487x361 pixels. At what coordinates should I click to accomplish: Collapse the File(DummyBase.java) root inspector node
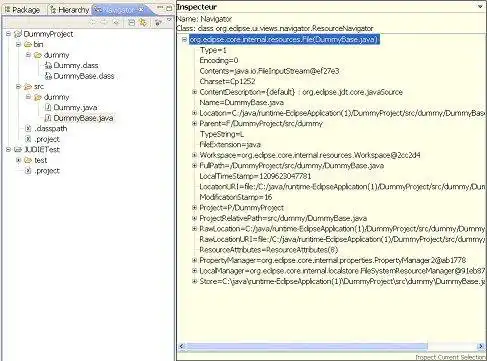184,39
